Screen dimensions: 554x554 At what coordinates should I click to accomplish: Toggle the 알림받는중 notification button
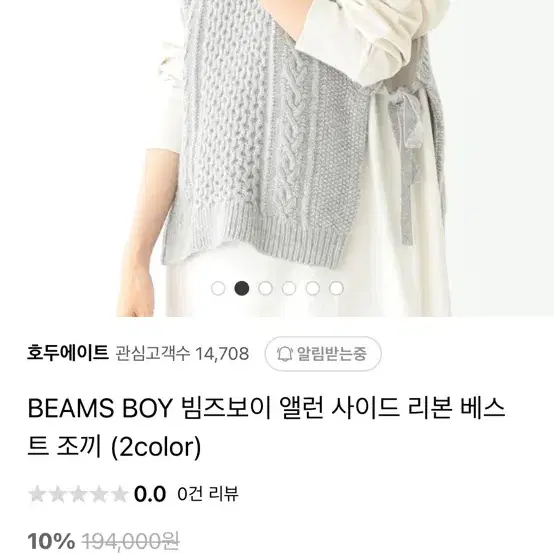323,354
